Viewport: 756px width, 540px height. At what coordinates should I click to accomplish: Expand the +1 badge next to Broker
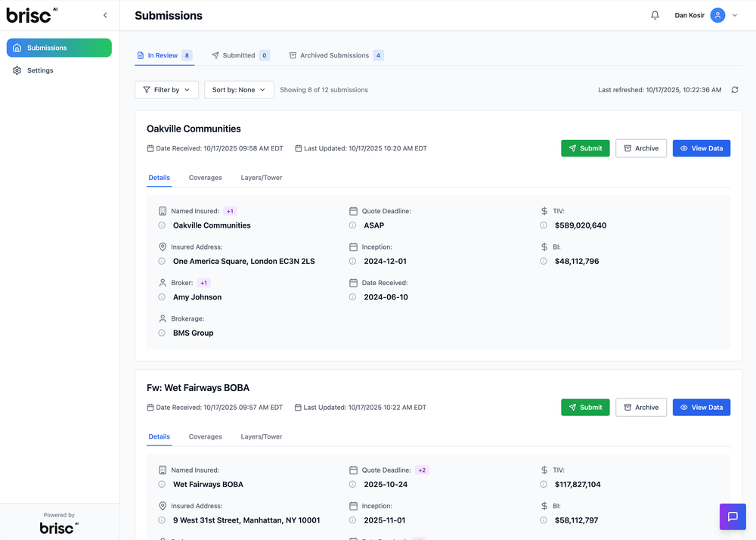pos(202,282)
